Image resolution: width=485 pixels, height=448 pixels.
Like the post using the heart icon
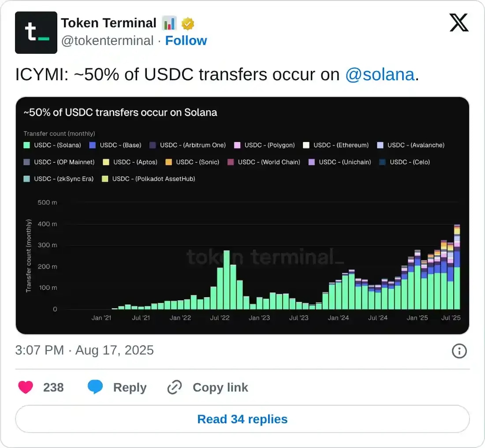coord(26,387)
